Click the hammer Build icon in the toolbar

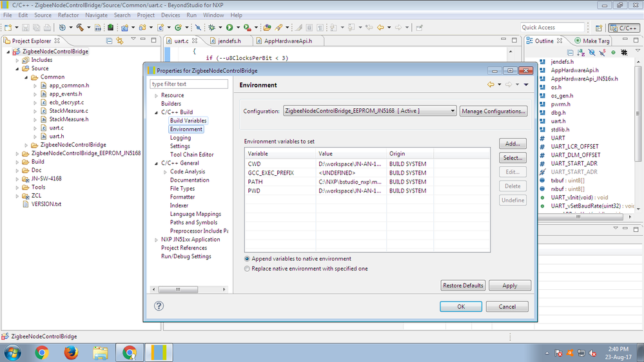point(80,28)
